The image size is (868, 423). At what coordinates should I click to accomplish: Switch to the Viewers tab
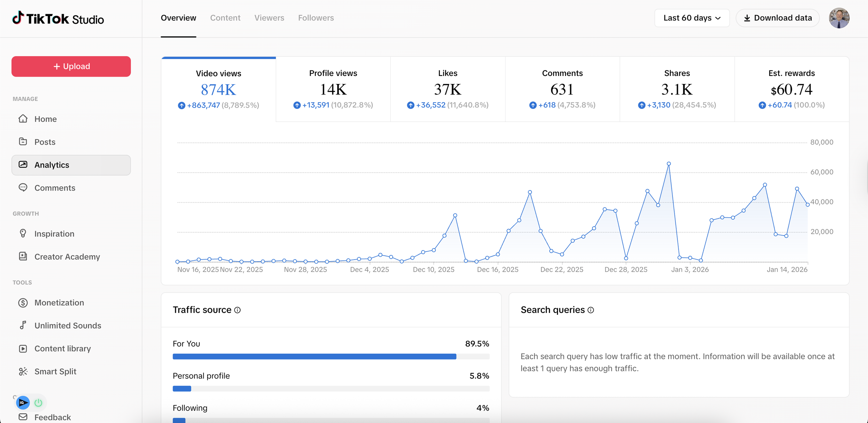[x=269, y=18]
